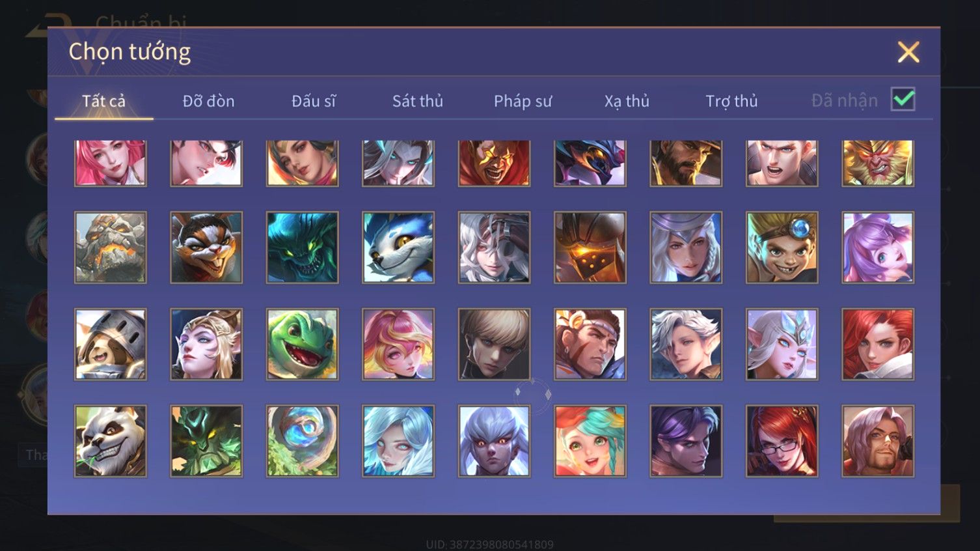Choose the red-haired hero with glasses
The image size is (980, 551).
pyautogui.click(x=782, y=441)
